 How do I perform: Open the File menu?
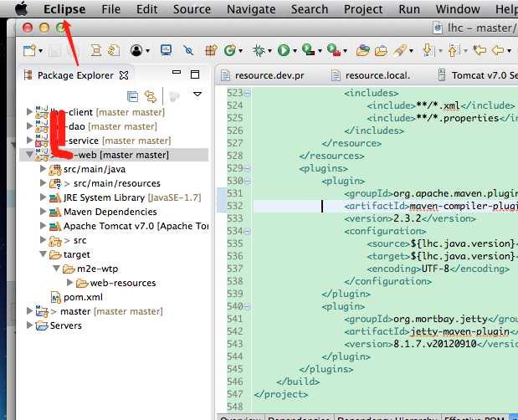(x=110, y=9)
